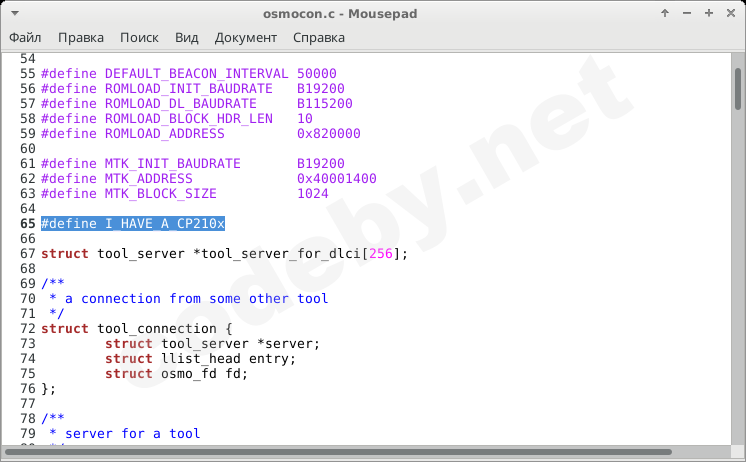
Task: Click the value '1024' on line 63
Action: click(313, 194)
